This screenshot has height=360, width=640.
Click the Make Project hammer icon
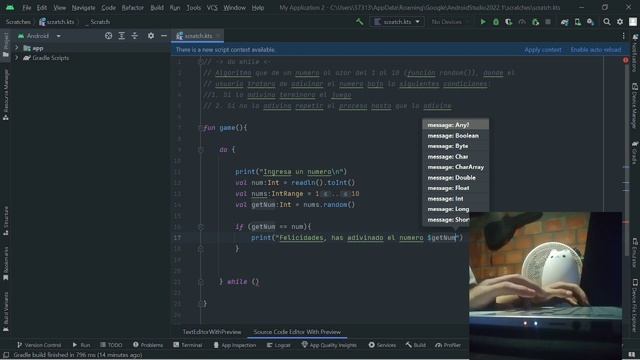tap(360, 22)
